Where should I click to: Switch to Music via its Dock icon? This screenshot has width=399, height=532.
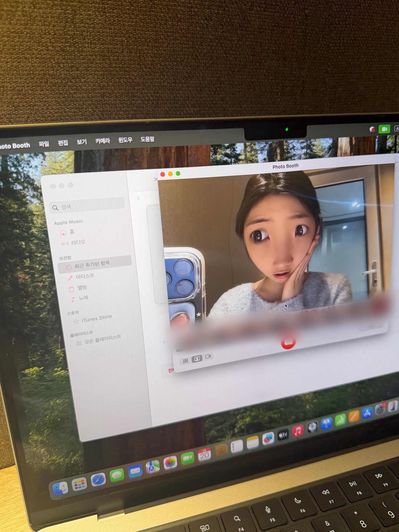(x=298, y=431)
